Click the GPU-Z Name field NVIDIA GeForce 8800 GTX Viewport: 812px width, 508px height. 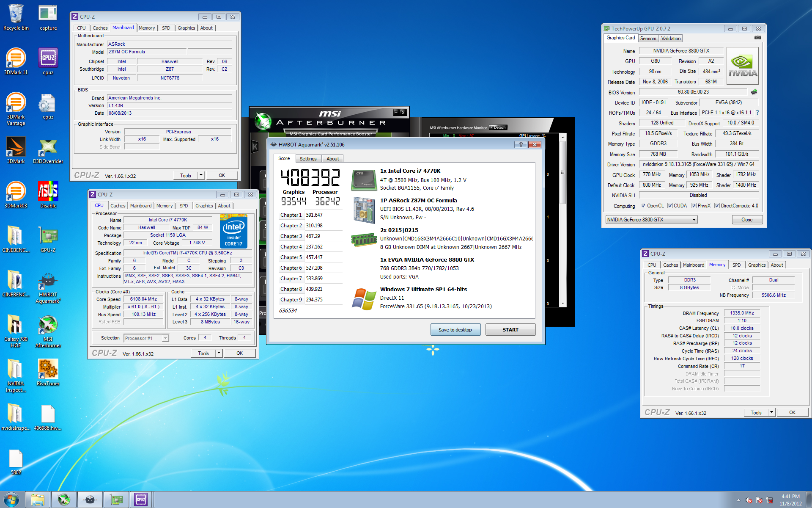(681, 51)
